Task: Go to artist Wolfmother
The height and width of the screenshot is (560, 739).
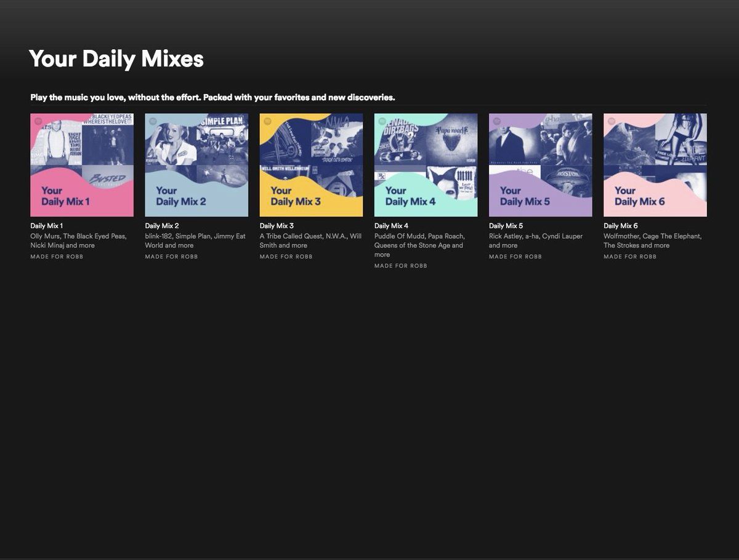Action: (621, 236)
